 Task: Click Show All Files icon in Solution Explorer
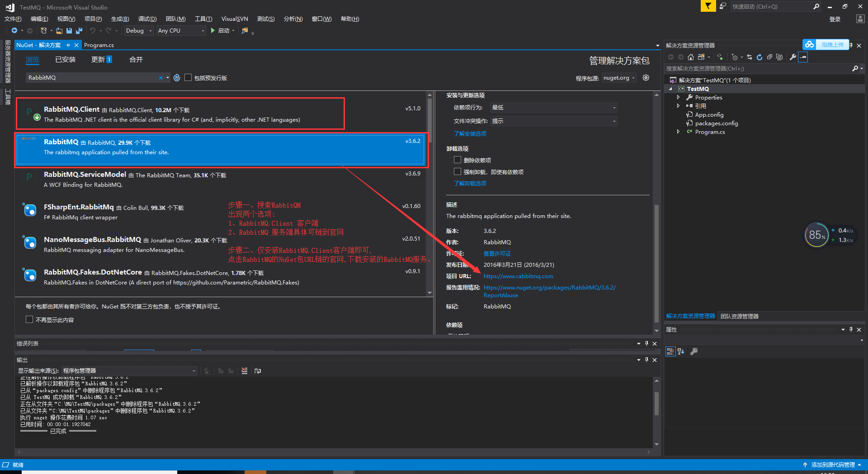click(779, 57)
